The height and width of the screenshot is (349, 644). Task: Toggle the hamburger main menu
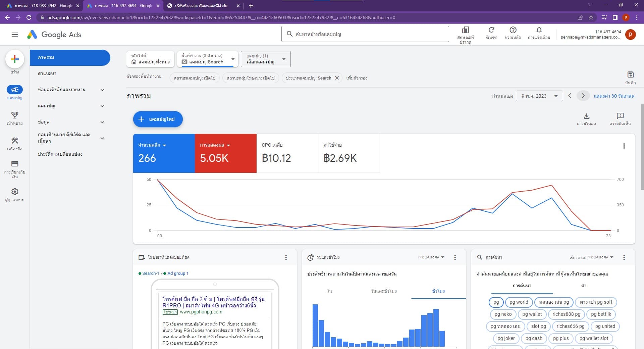coord(15,35)
